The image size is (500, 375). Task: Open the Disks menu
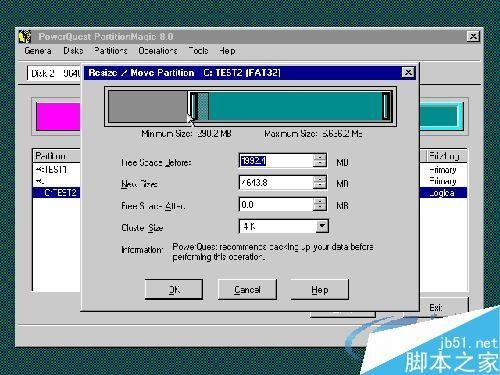tap(73, 51)
